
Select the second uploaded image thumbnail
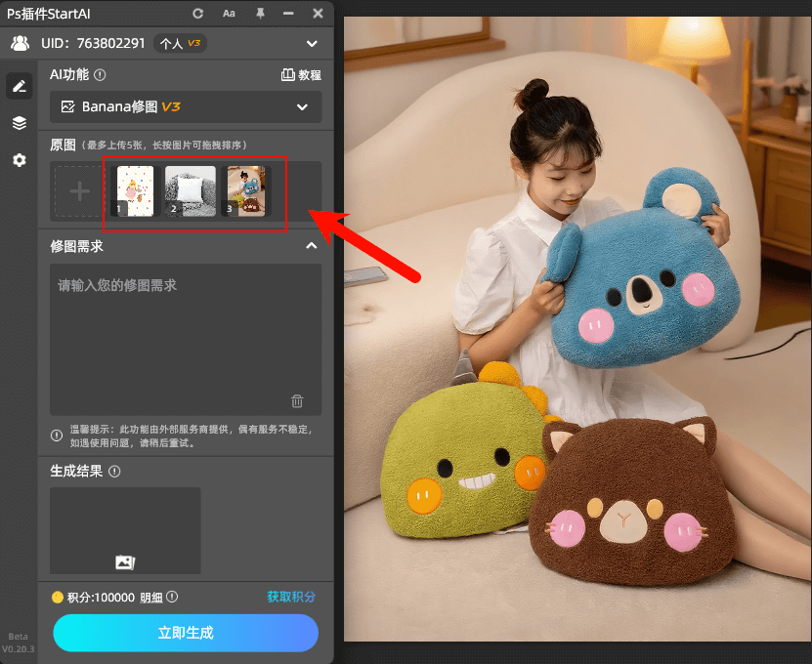[x=190, y=190]
